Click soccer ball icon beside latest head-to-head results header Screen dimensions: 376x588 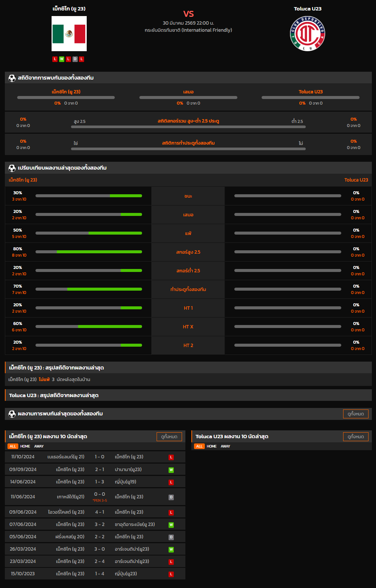click(12, 414)
